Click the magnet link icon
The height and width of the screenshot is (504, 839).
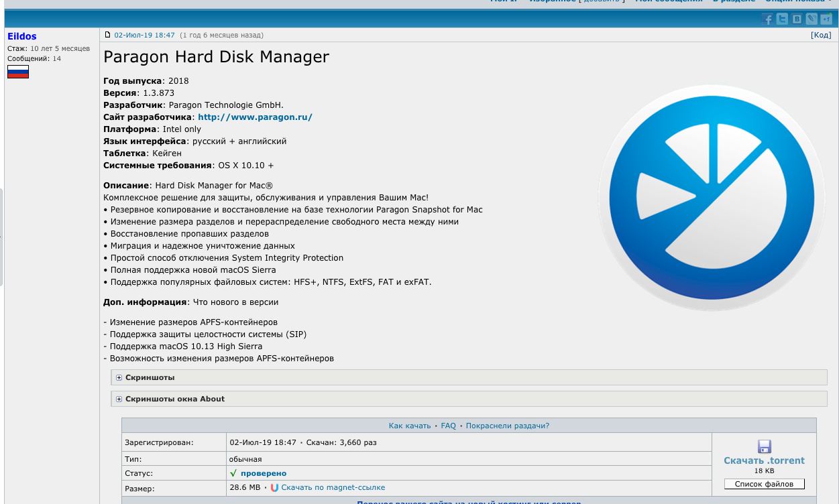tap(274, 488)
